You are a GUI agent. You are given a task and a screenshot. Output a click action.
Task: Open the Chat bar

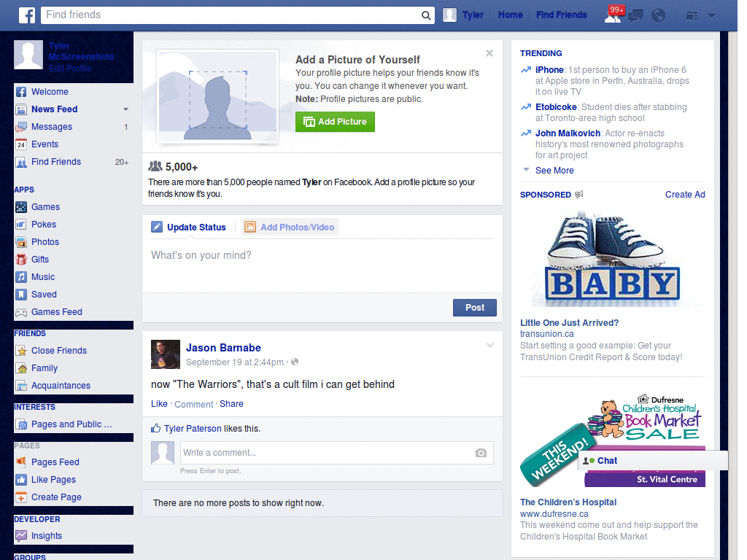[x=653, y=461]
